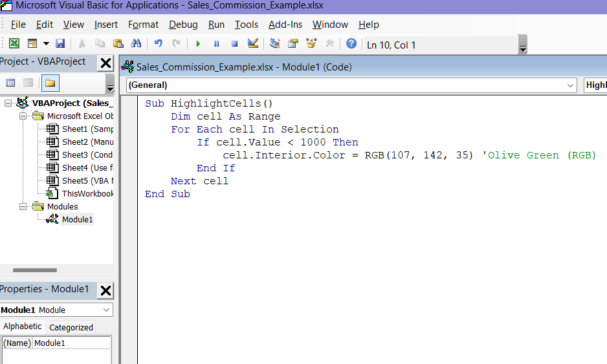Image resolution: width=607 pixels, height=364 pixels.
Task: Open the Insert menu
Action: [106, 25]
